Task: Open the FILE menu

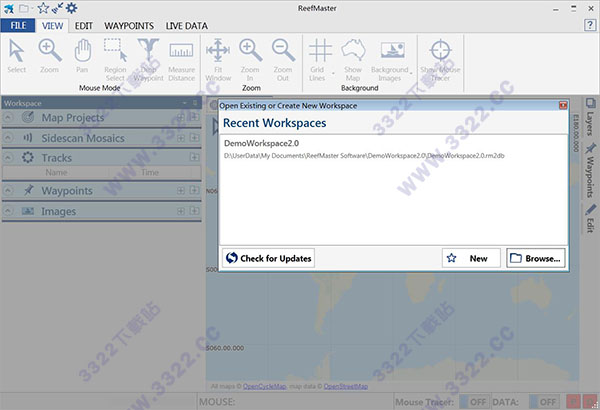Action: tap(18, 26)
